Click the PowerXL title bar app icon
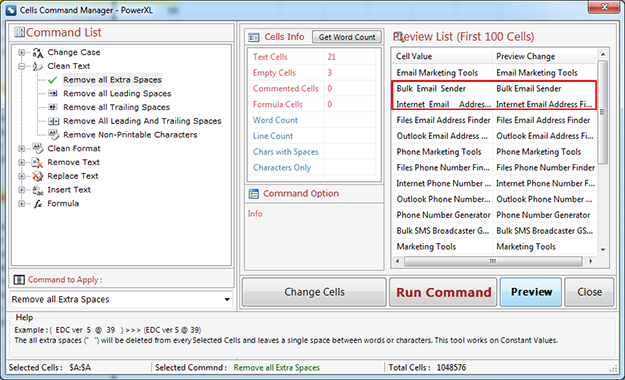This screenshot has height=380, width=625. pyautogui.click(x=11, y=10)
